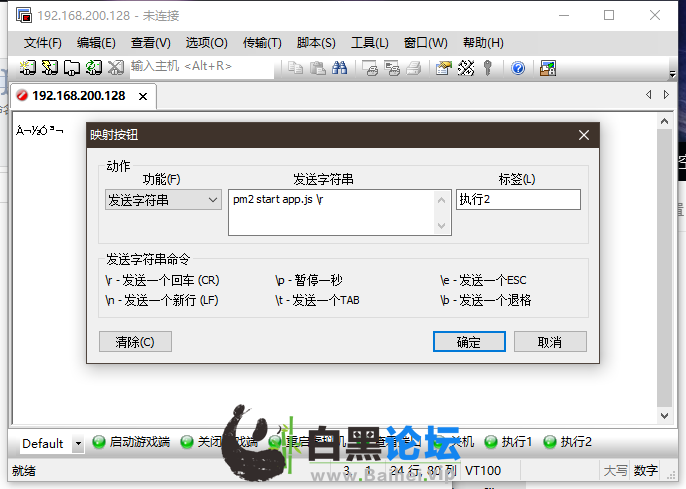Open the 工具(L) menu
Screen dimensions: 686x489
(x=370, y=43)
